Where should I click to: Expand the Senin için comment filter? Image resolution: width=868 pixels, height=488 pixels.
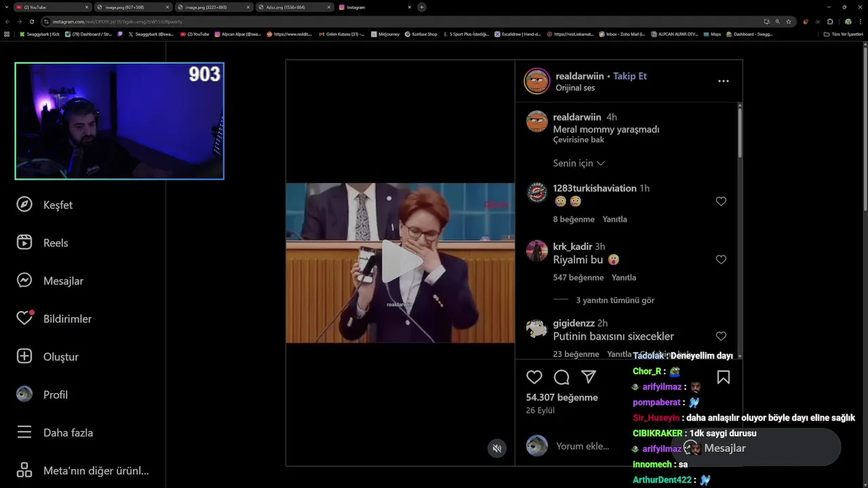coord(579,163)
